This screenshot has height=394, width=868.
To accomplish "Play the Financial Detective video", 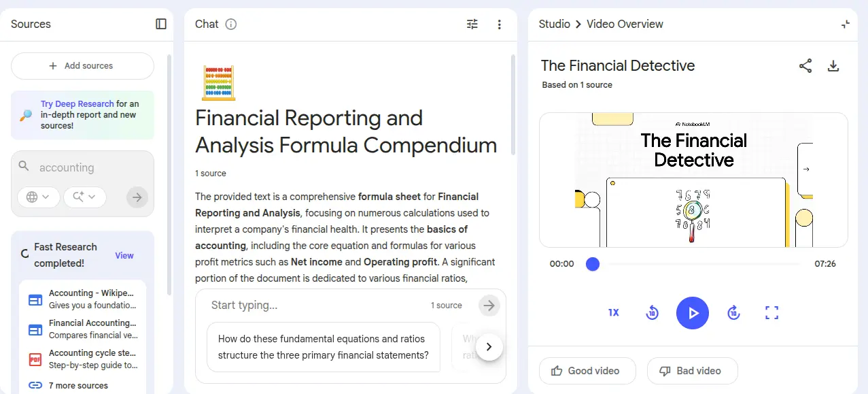I will coord(692,313).
